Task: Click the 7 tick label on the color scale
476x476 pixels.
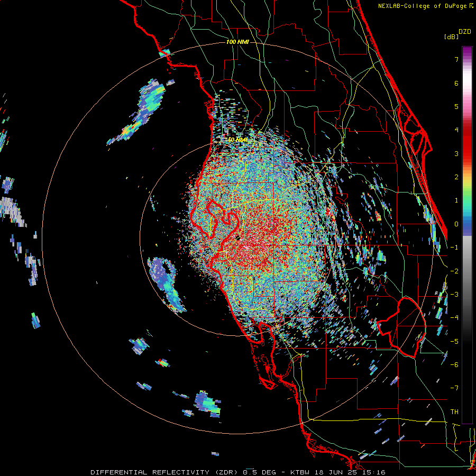Action: pos(456,59)
